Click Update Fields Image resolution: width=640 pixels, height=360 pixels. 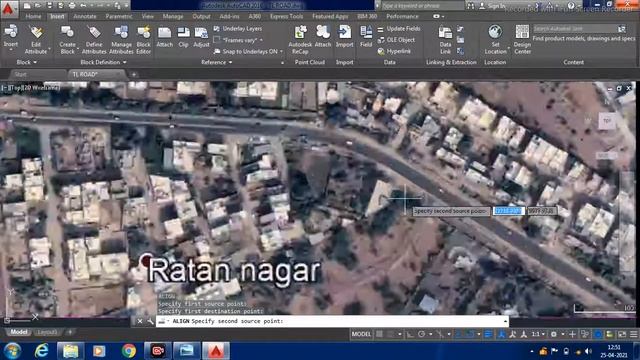tap(398, 29)
